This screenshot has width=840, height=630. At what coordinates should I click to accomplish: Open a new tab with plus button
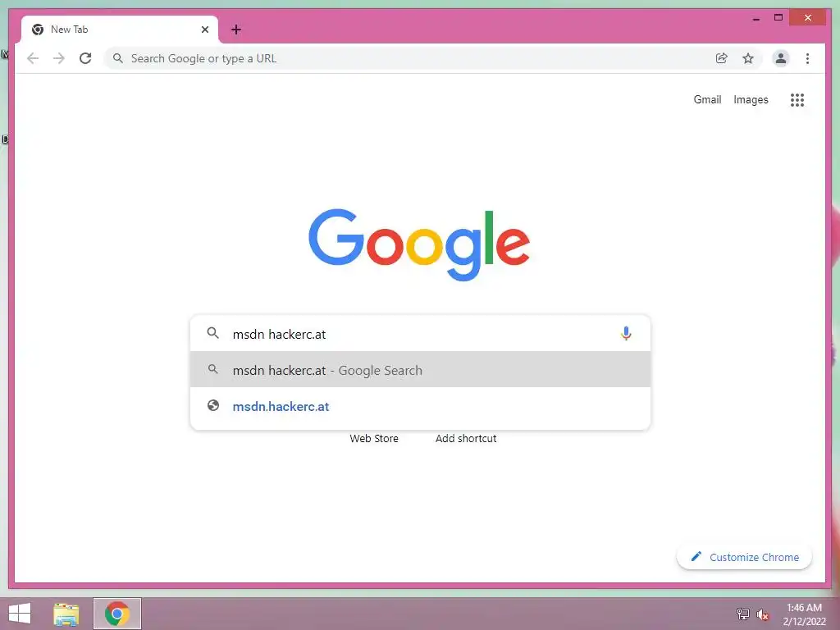pos(236,30)
